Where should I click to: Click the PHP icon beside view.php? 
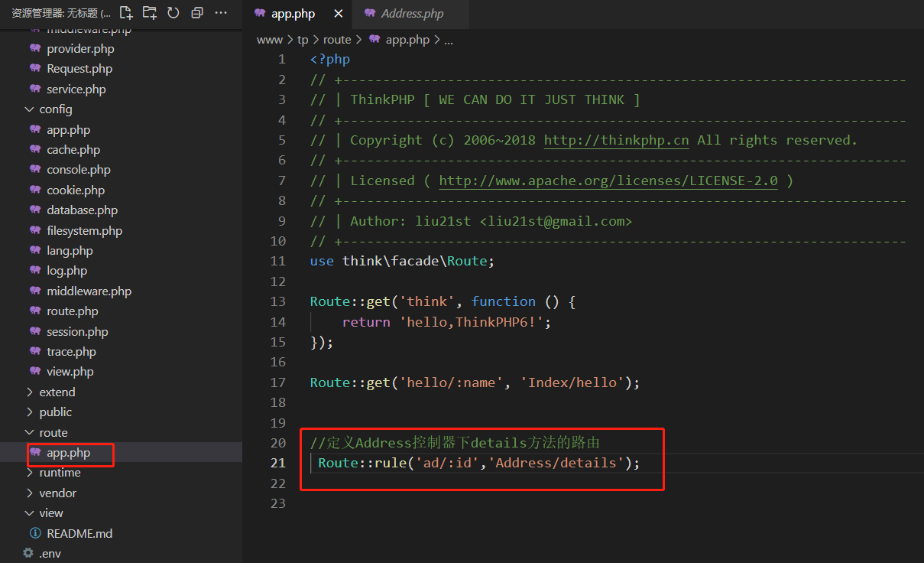tap(35, 372)
